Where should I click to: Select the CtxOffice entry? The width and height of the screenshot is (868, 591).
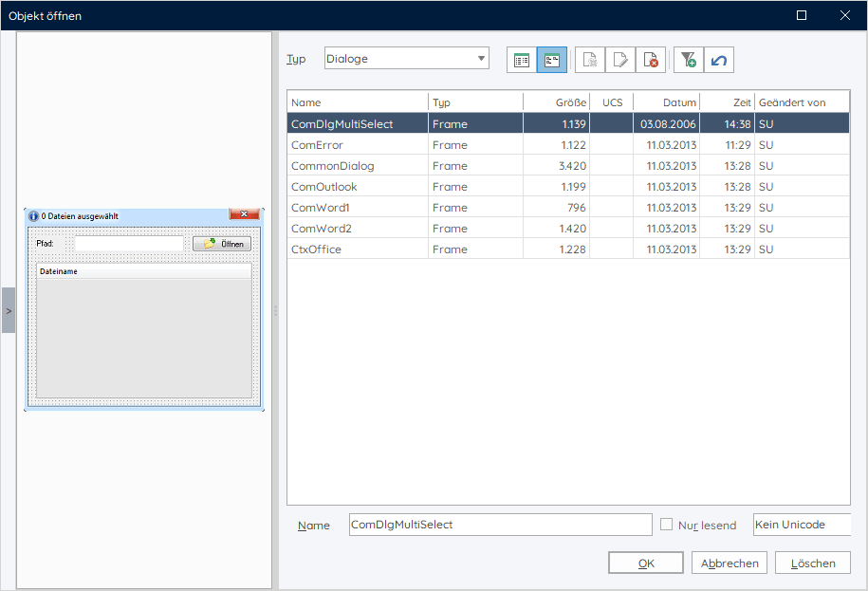pos(317,249)
